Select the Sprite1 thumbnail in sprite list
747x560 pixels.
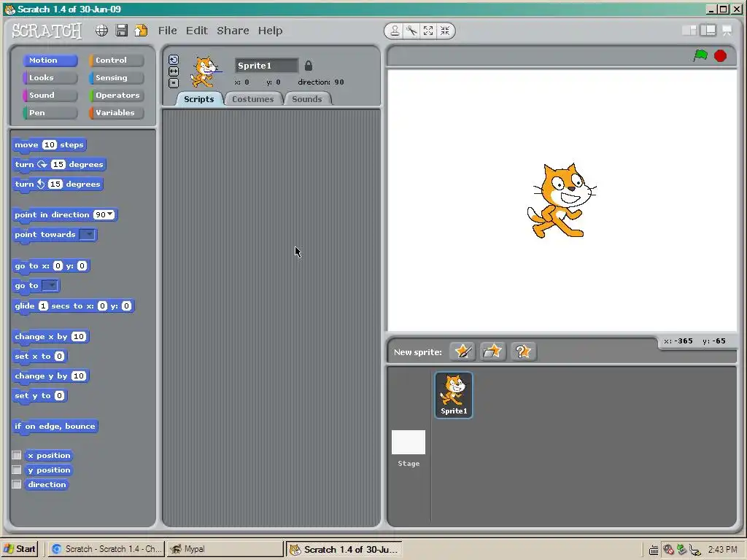[454, 395]
